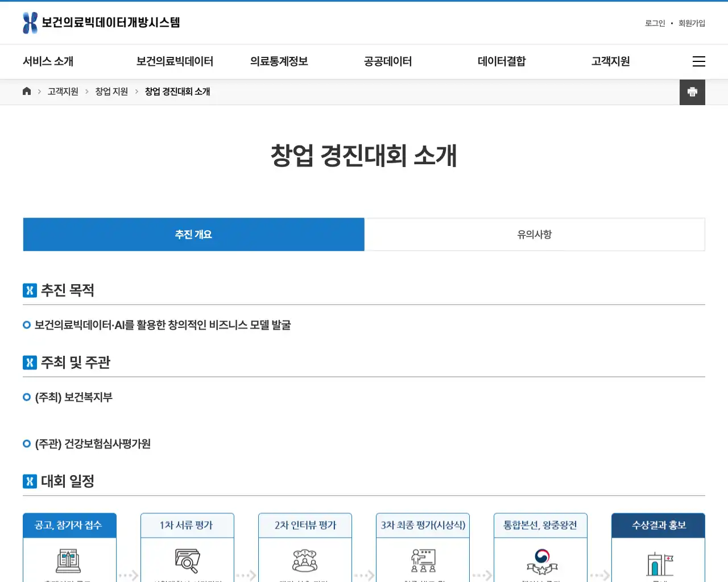The width and height of the screenshot is (728, 582).
Task: Click 창업 경진대회 소개 breadcrumb item
Action: tap(177, 92)
